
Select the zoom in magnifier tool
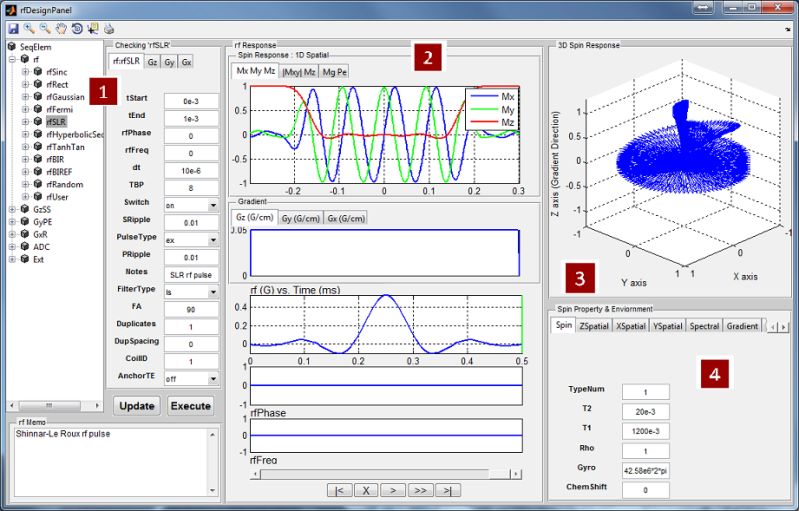[29, 29]
